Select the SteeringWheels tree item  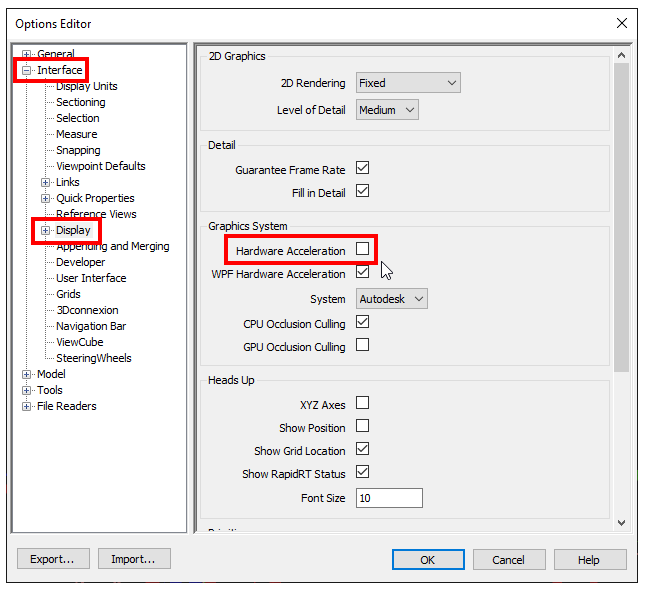point(94,358)
